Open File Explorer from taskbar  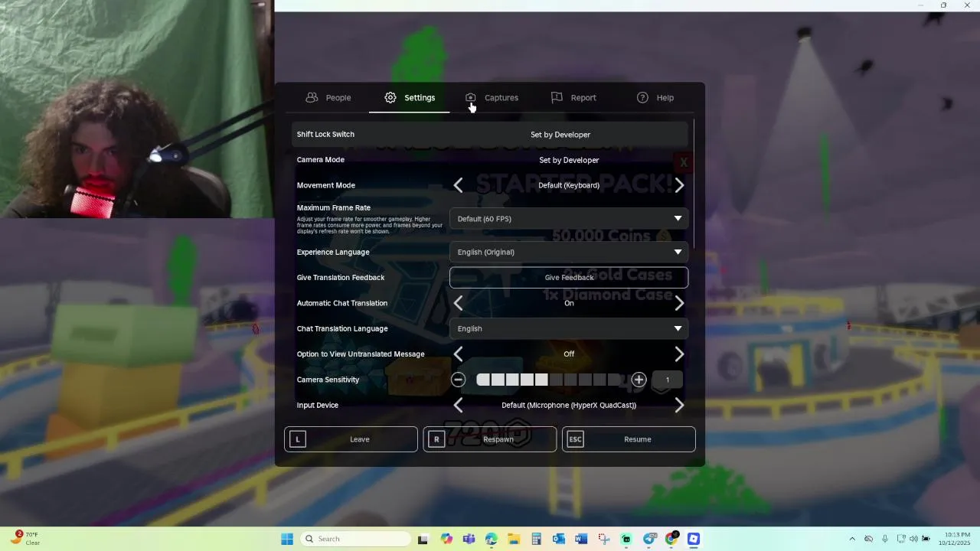514,539
